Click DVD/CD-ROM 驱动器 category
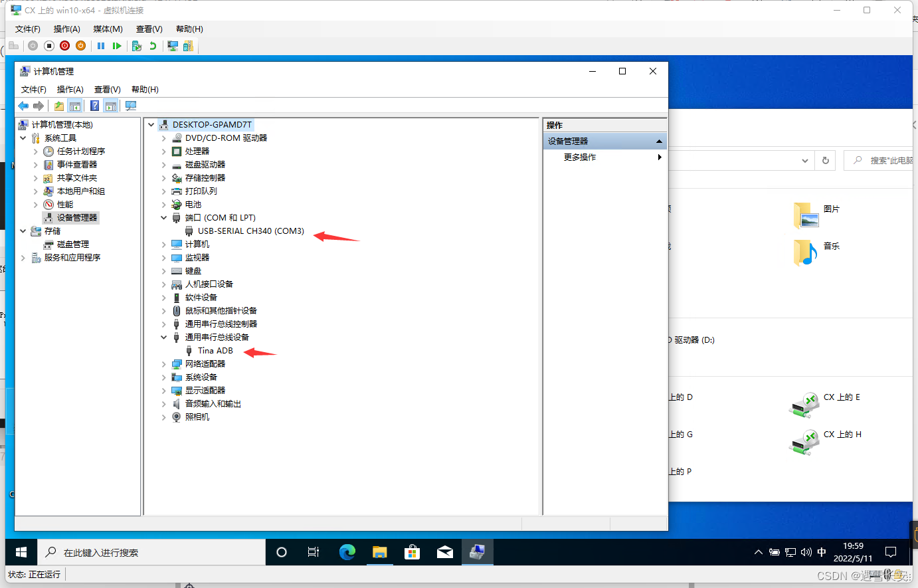This screenshot has height=588, width=918. (226, 138)
